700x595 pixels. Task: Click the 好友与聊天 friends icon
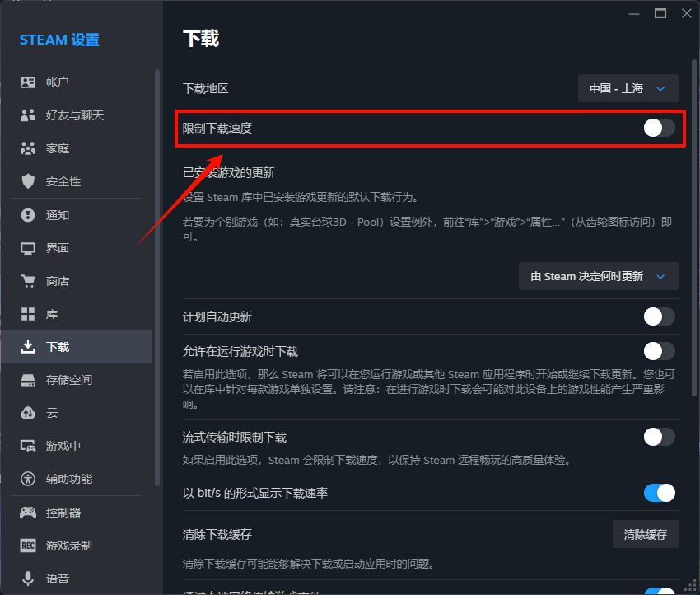coord(28,115)
